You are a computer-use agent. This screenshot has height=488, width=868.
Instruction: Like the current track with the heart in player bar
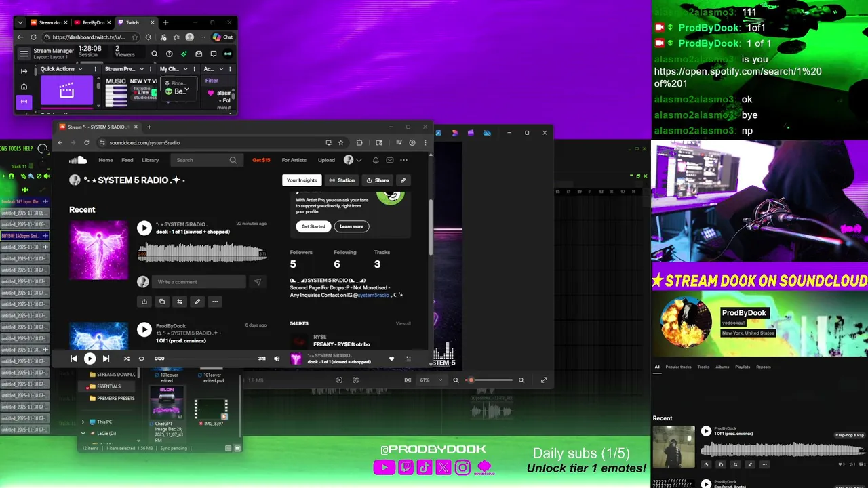pos(391,359)
